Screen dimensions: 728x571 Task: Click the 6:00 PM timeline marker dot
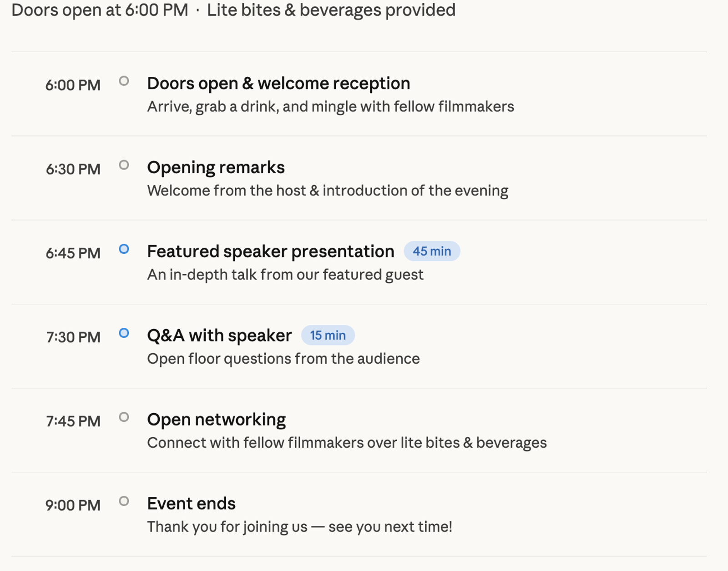pyautogui.click(x=124, y=81)
